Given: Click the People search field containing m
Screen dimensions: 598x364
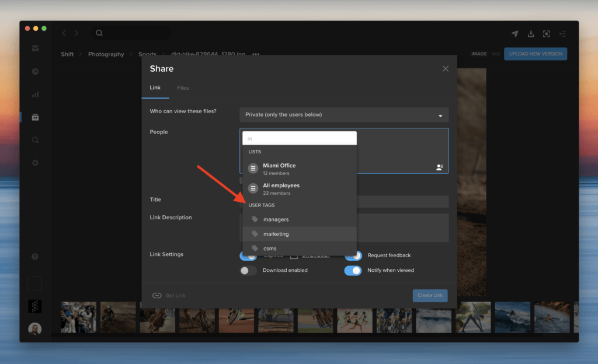Looking at the screenshot, I should [x=300, y=138].
